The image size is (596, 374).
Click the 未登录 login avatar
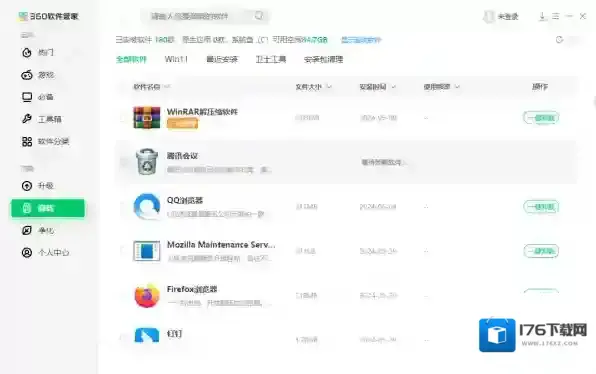tap(488, 16)
